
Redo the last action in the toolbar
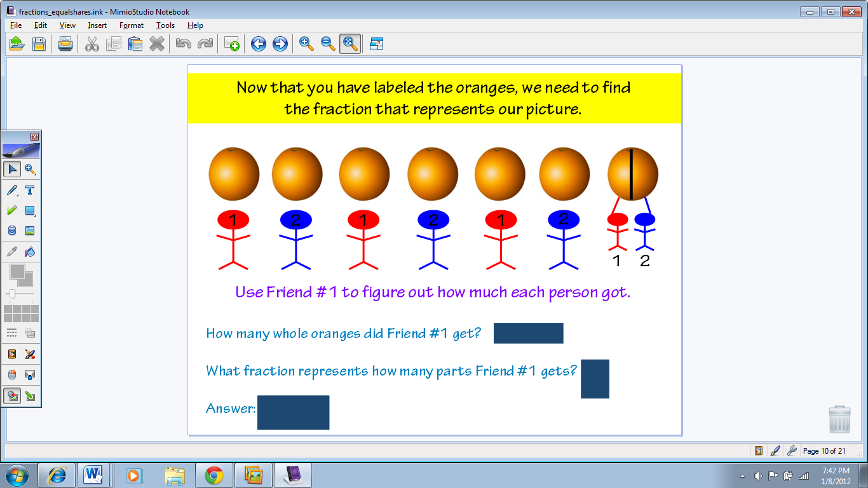coord(205,44)
